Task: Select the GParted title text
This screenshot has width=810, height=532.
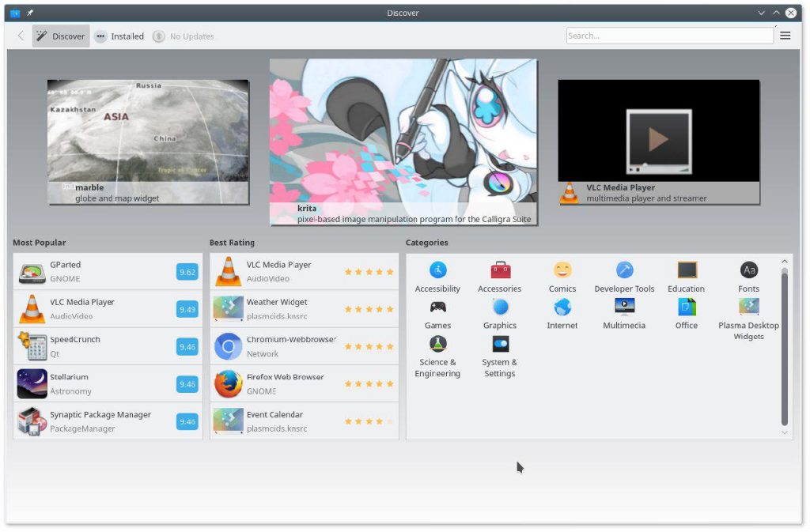Action: pyautogui.click(x=66, y=265)
